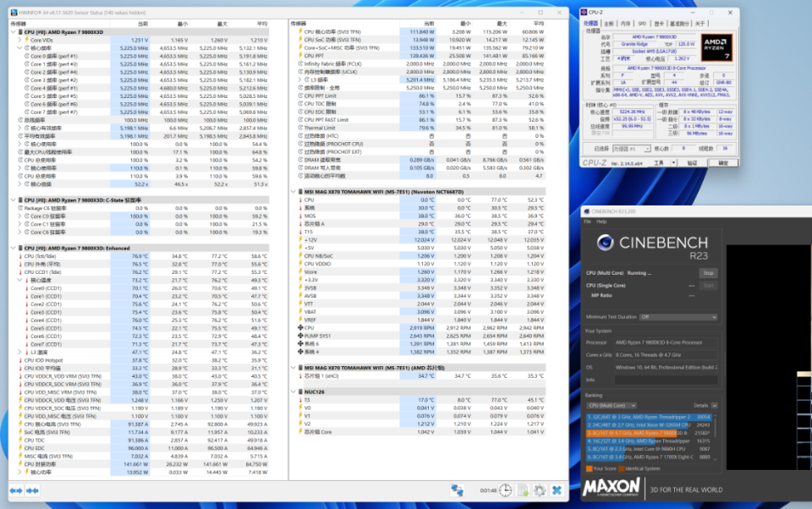The height and width of the screenshot is (509, 812).
Task: Click the 验证 button in CPU-Z
Action: click(692, 163)
